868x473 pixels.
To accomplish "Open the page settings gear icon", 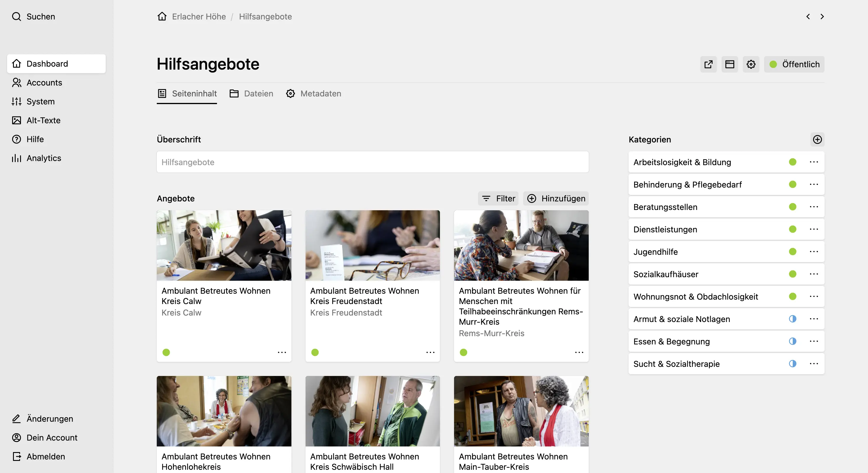I will point(751,64).
